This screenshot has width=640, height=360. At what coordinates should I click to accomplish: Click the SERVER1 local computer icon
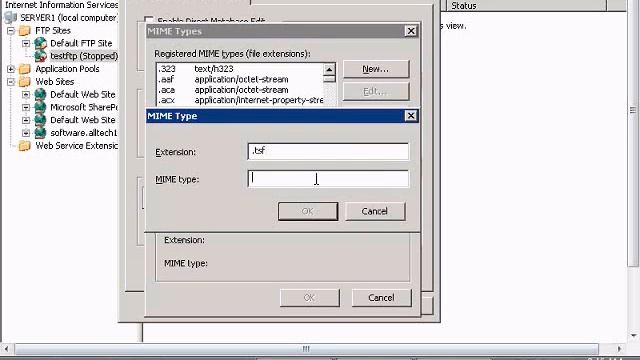10,18
